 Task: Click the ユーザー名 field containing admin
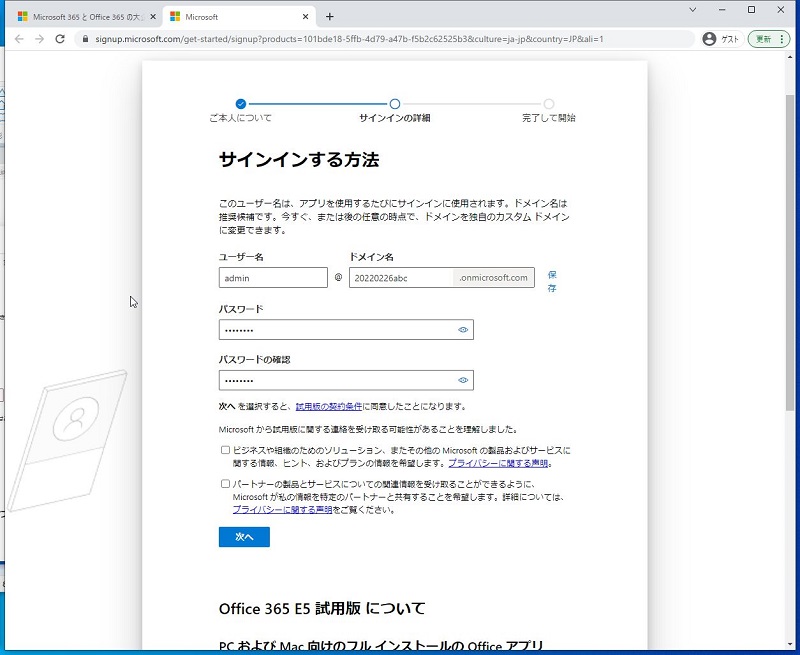click(273, 278)
